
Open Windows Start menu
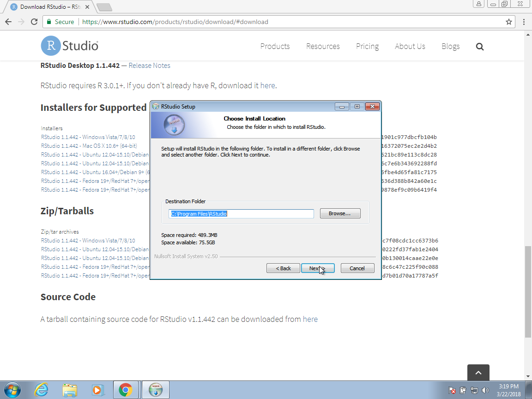click(12, 390)
